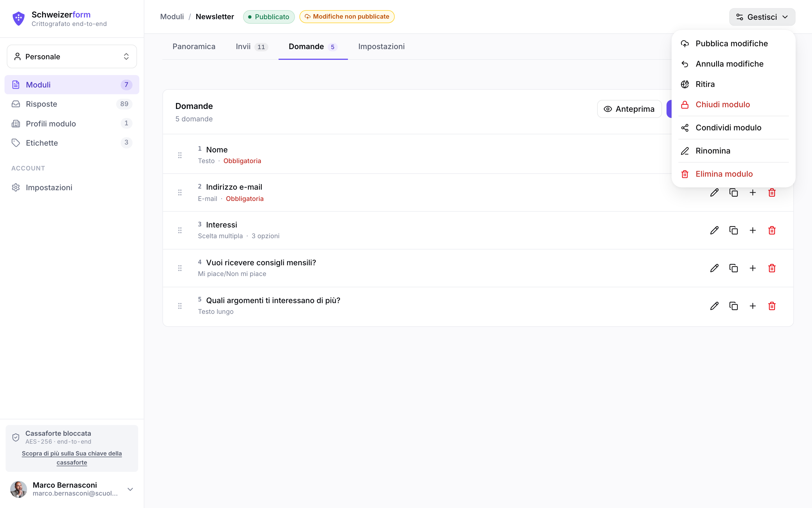Viewport: 812px width, 508px height.
Task: Open Moduli in the sidebar
Action: pyautogui.click(x=72, y=85)
